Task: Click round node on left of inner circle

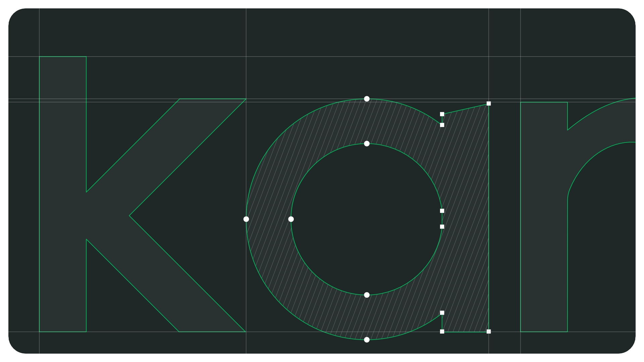Action: [x=291, y=219]
